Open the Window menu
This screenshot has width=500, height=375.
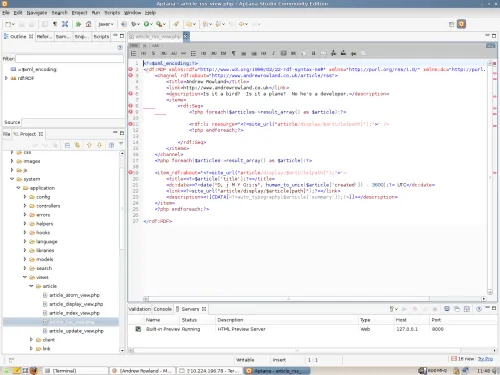pyautogui.click(x=132, y=13)
